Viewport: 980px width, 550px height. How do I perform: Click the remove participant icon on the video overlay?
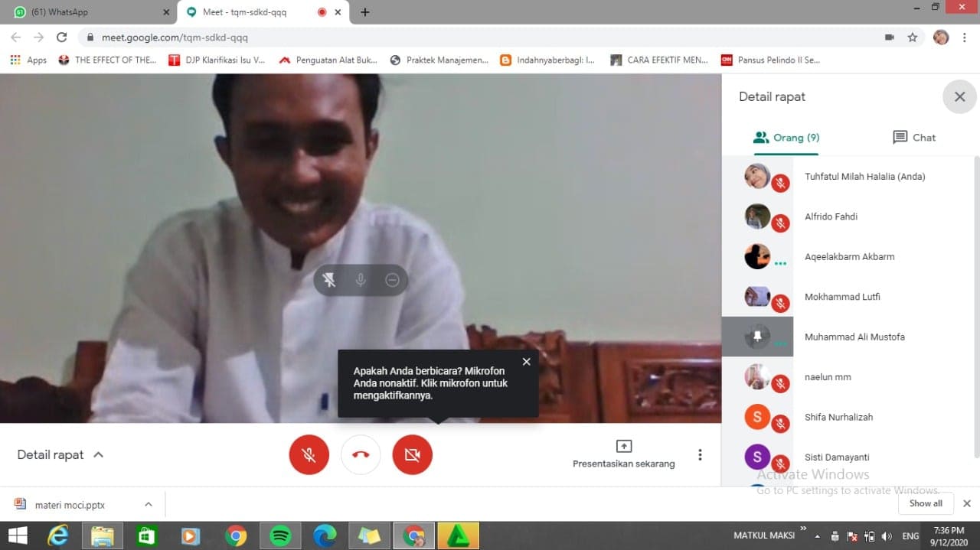click(392, 281)
